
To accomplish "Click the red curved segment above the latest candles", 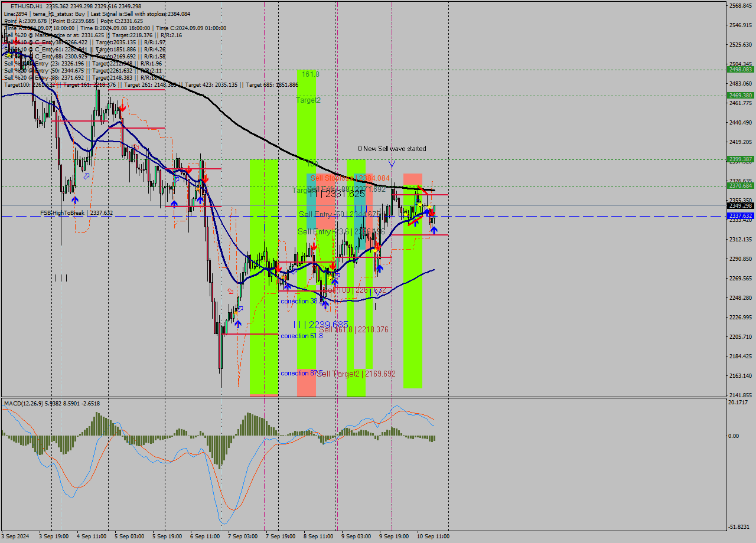I will click(x=423, y=190).
